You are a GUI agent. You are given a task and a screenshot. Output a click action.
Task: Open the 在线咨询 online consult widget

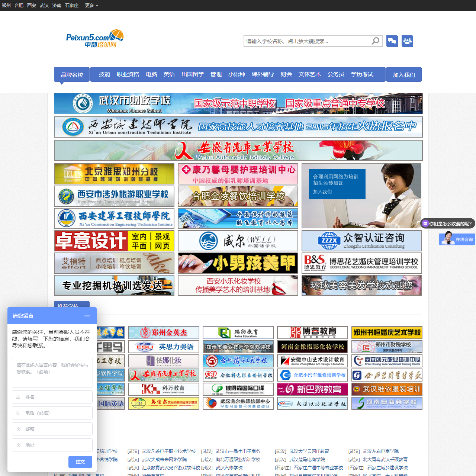pos(457,239)
